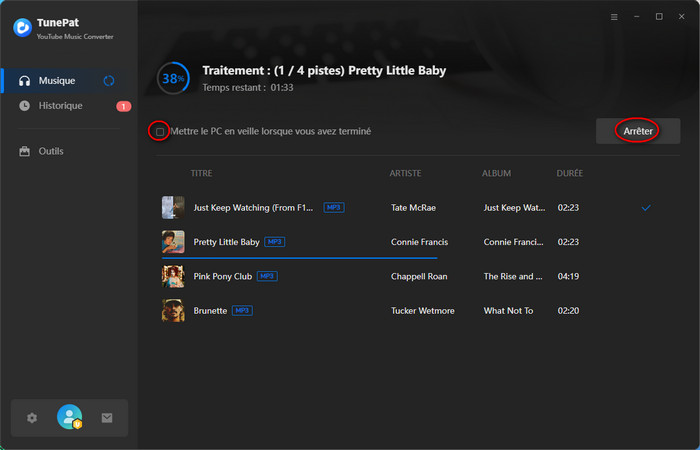Select the title Pink Pony Club
This screenshot has height=450, width=700.
223,276
